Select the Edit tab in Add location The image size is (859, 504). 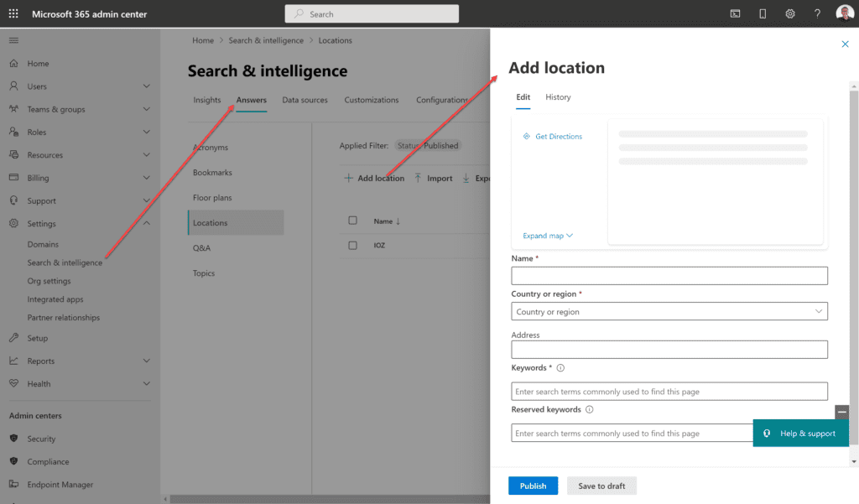523,97
